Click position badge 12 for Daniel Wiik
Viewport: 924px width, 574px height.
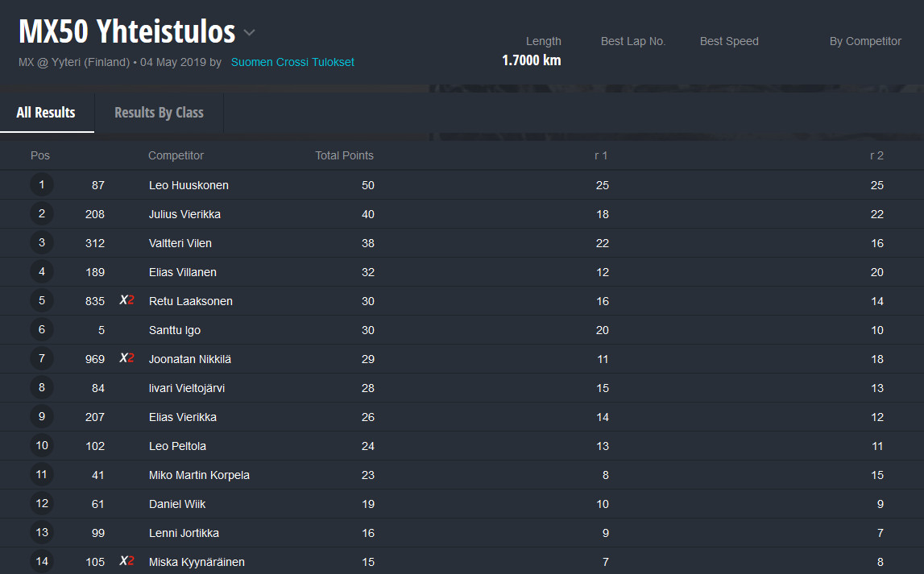pos(42,503)
